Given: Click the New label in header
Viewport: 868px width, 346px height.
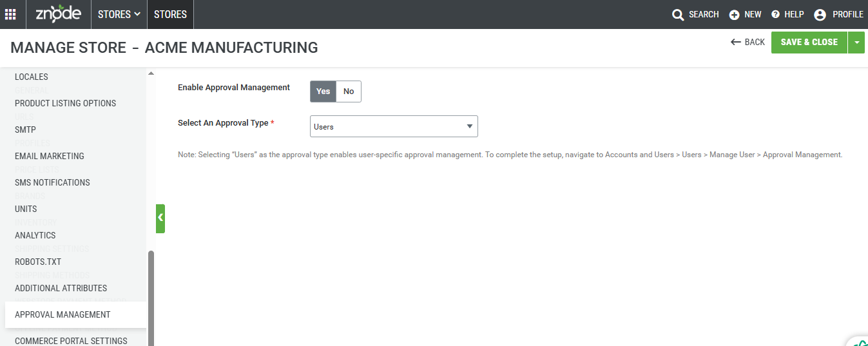Looking at the screenshot, I should tap(753, 14).
